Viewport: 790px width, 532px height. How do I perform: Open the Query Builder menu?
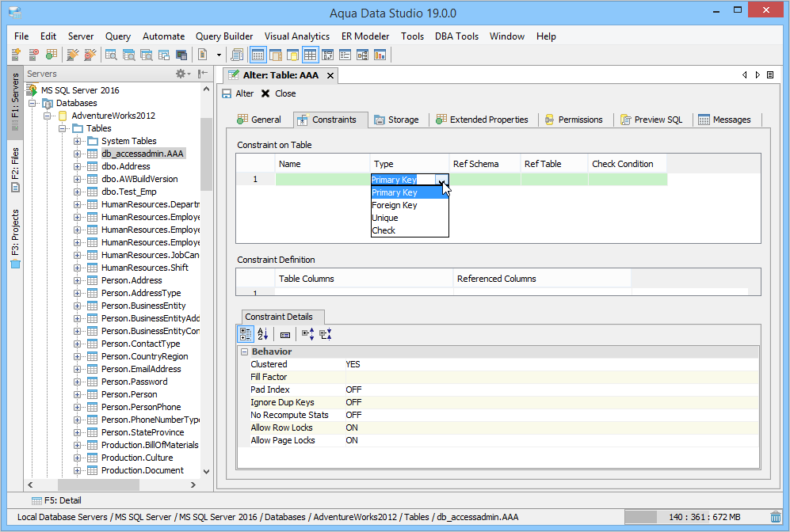[224, 36]
